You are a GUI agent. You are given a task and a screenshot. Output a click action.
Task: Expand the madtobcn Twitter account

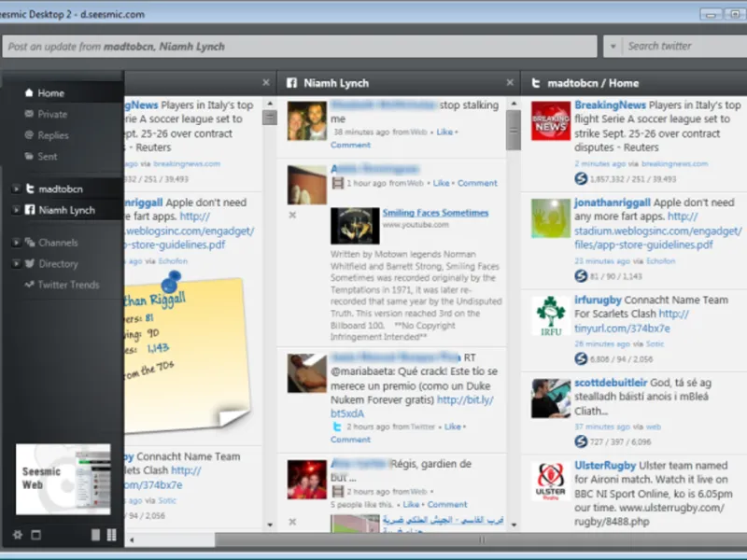[x=16, y=189]
